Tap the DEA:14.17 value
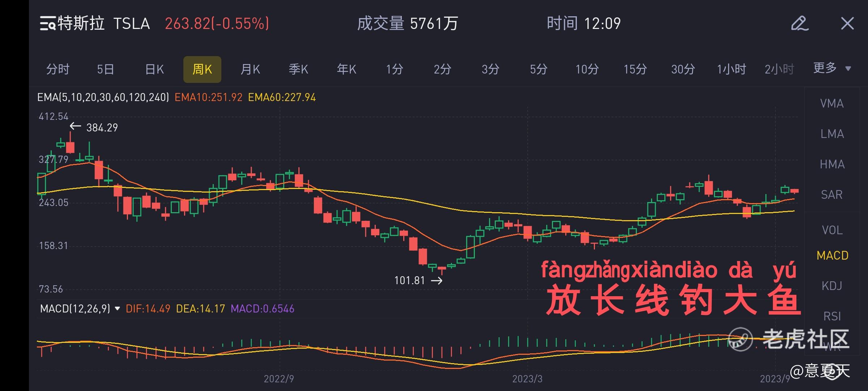 point(200,309)
